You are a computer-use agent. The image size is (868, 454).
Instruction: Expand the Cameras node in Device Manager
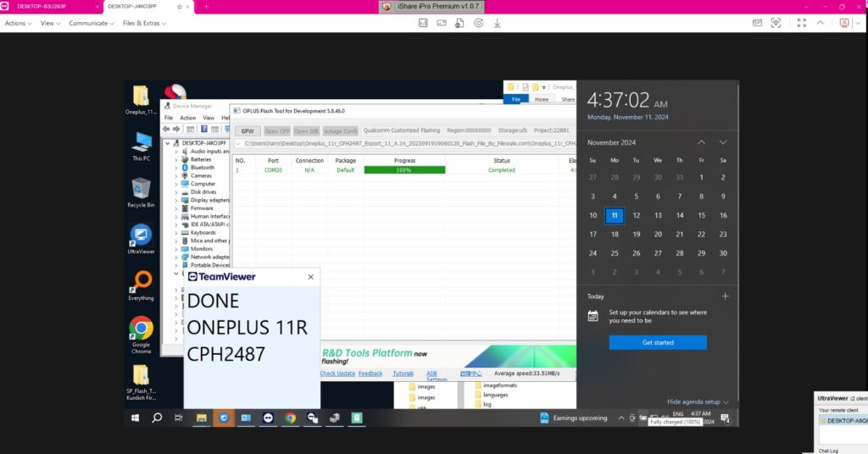coord(176,176)
